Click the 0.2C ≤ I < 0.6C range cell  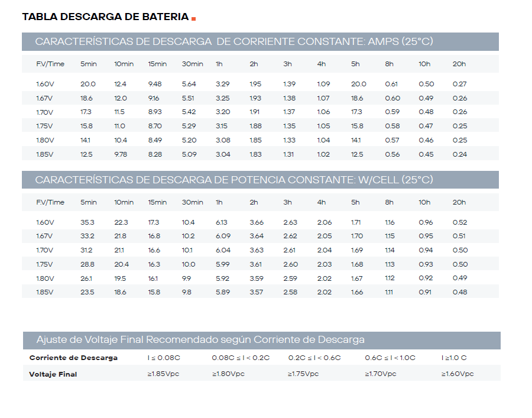pyautogui.click(x=314, y=358)
